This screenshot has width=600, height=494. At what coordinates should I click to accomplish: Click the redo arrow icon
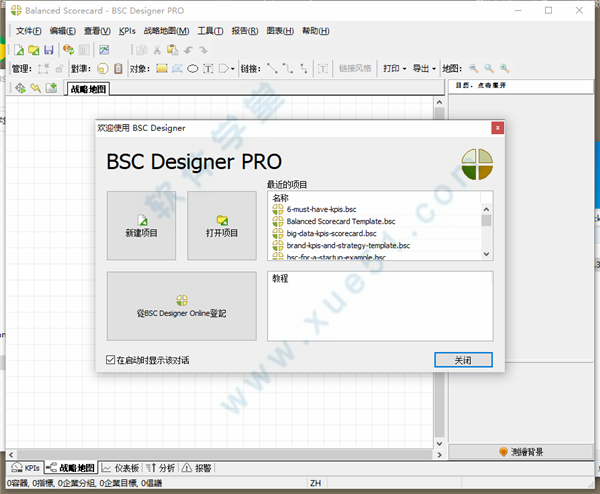(203, 50)
